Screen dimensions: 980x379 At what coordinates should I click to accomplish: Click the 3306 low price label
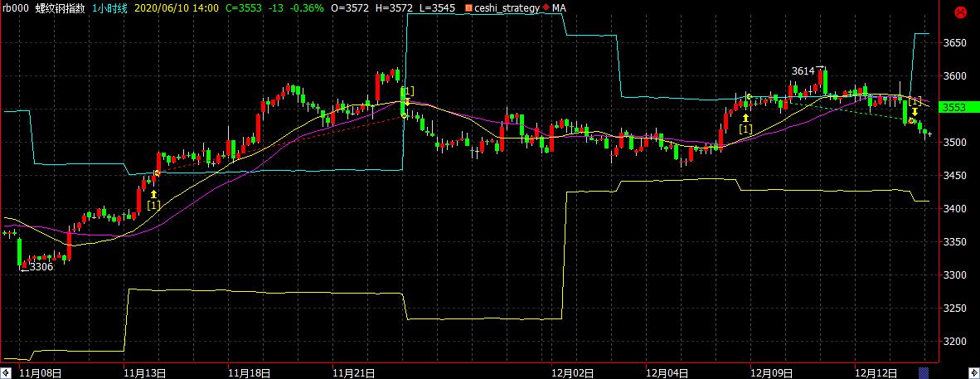pos(41,267)
